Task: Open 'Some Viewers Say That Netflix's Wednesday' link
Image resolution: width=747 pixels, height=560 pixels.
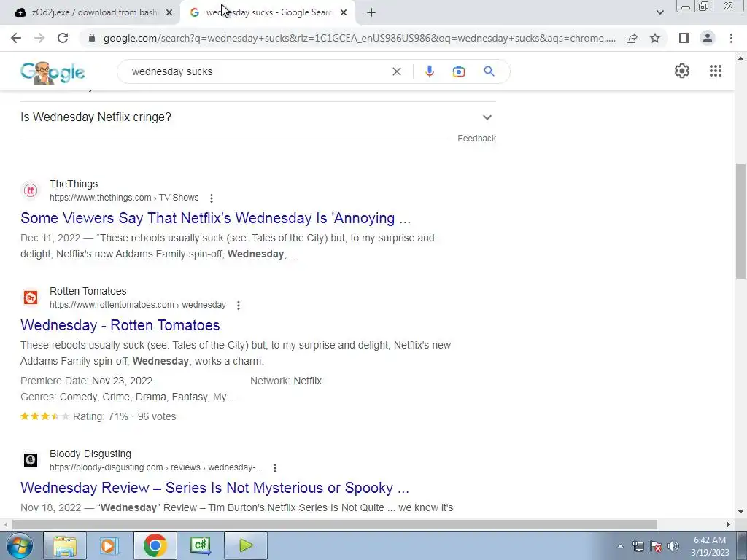Action: click(215, 218)
